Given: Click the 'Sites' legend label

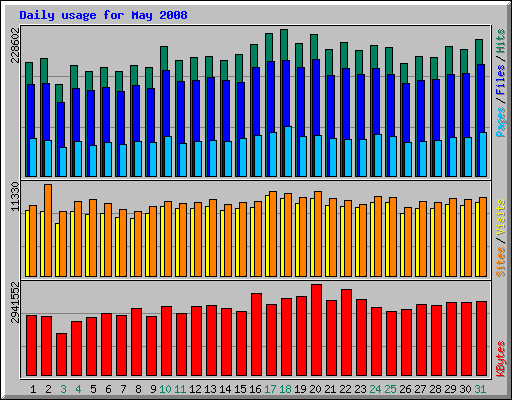Looking at the screenshot, I should tap(501, 262).
